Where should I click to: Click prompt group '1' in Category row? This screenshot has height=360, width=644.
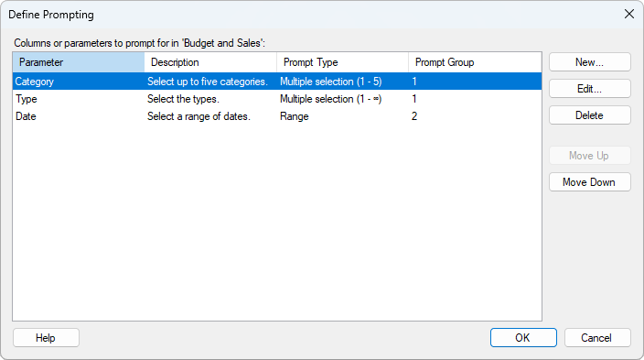[x=414, y=82]
